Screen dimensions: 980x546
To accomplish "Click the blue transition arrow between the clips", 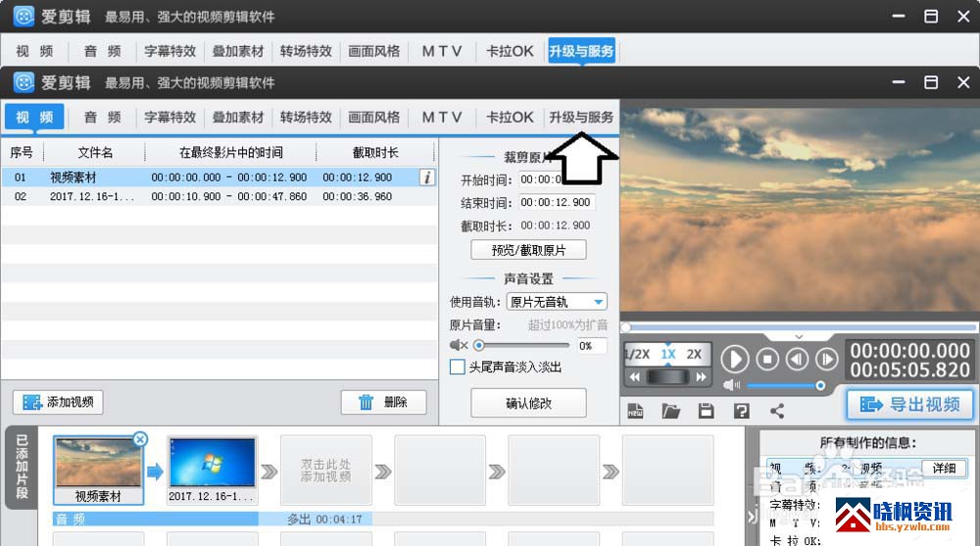I will tap(155, 471).
